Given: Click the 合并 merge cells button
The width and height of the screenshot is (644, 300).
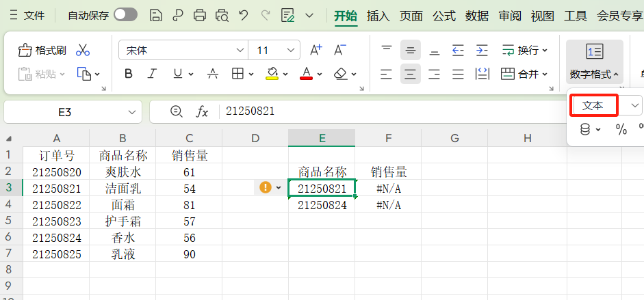Looking at the screenshot, I should coord(525,74).
